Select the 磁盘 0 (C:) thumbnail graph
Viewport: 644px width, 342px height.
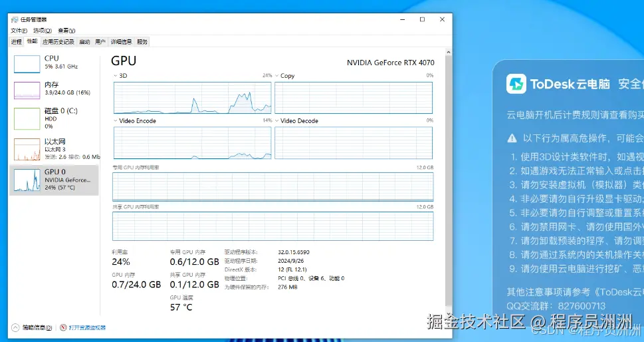[27, 119]
